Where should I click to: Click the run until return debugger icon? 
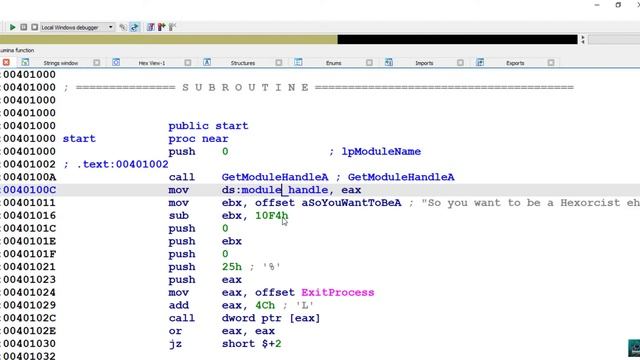coord(172,27)
